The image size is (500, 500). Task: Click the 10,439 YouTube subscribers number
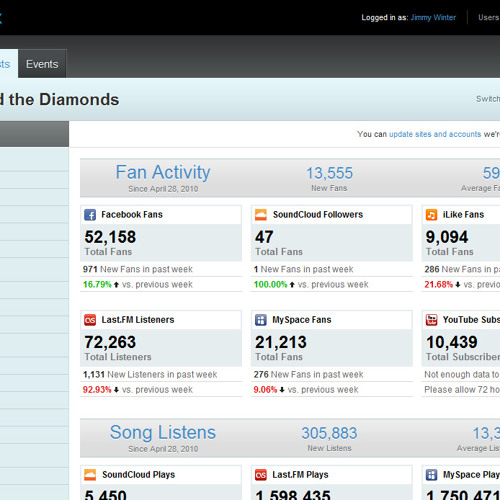pyautogui.click(x=452, y=342)
